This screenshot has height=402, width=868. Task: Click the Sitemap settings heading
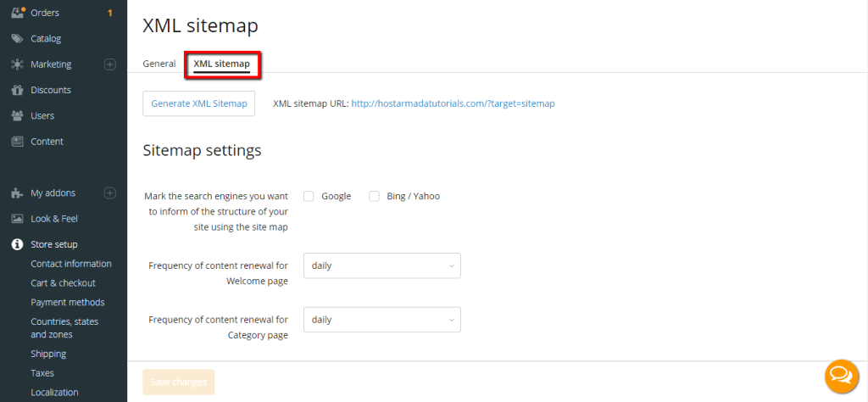(202, 150)
